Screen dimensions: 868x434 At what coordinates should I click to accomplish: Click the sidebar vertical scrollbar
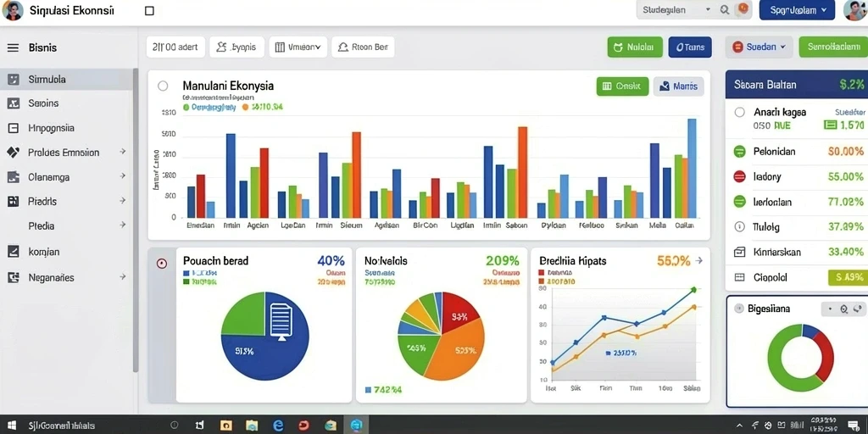click(135, 220)
